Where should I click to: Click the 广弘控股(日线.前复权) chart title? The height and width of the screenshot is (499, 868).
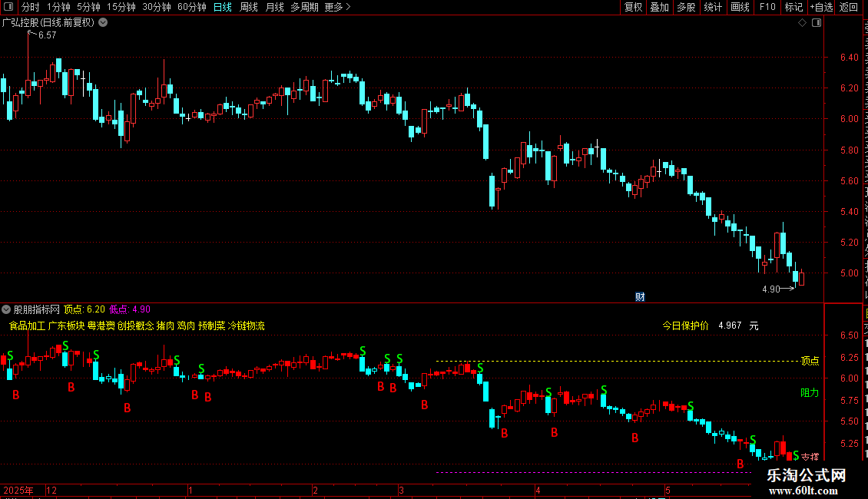pos(48,23)
